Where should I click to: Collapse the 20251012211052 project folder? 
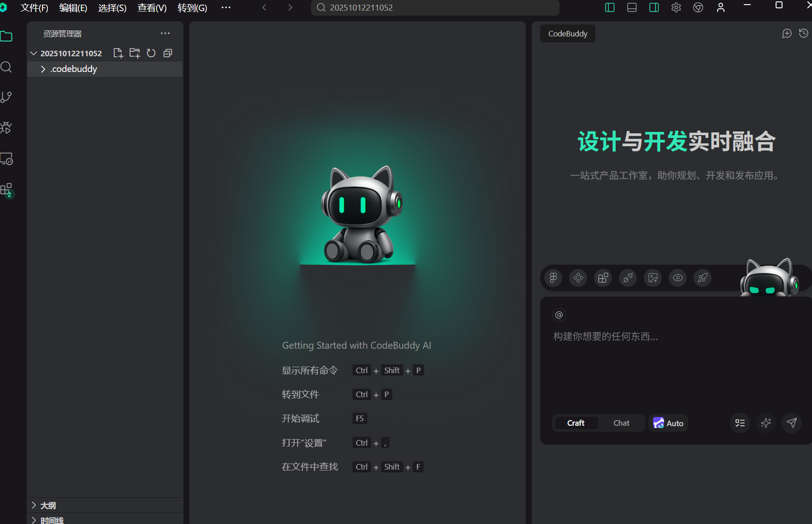(33, 53)
